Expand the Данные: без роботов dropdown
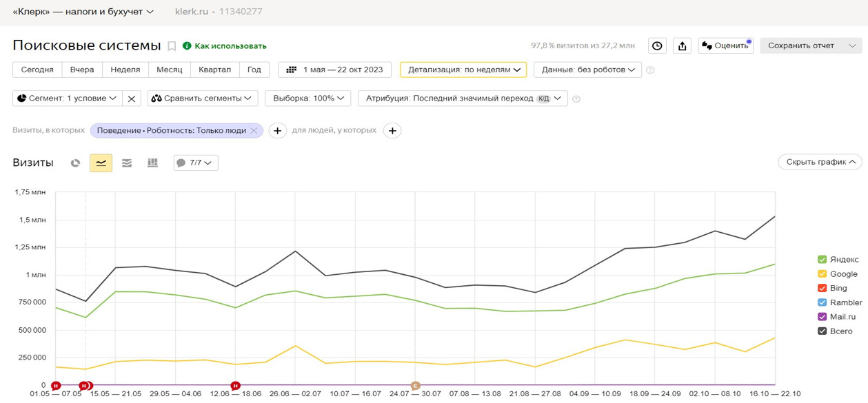Image resolution: width=868 pixels, height=403 pixels. click(587, 70)
